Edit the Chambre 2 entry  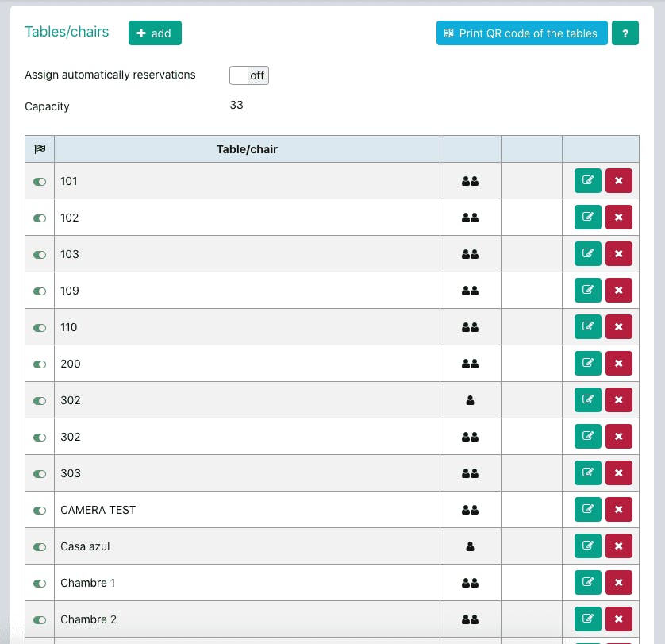click(x=588, y=619)
